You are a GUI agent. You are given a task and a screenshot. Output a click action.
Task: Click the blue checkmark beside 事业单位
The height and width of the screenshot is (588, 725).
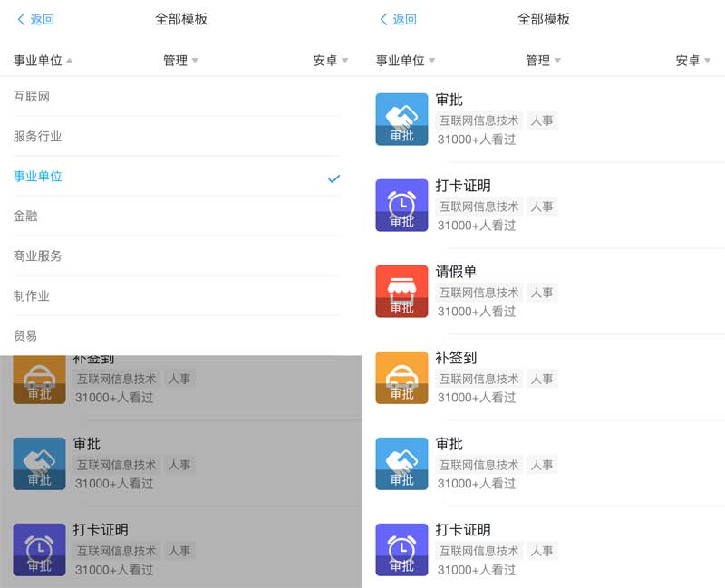tap(333, 178)
